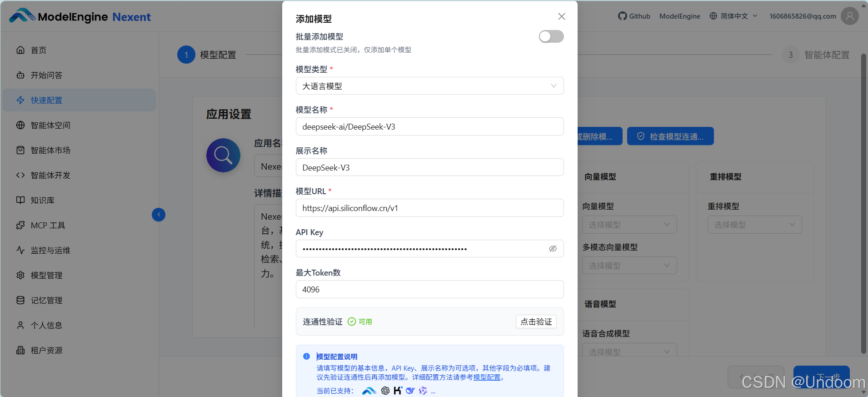Click the Kimi provider icon

coord(398,391)
